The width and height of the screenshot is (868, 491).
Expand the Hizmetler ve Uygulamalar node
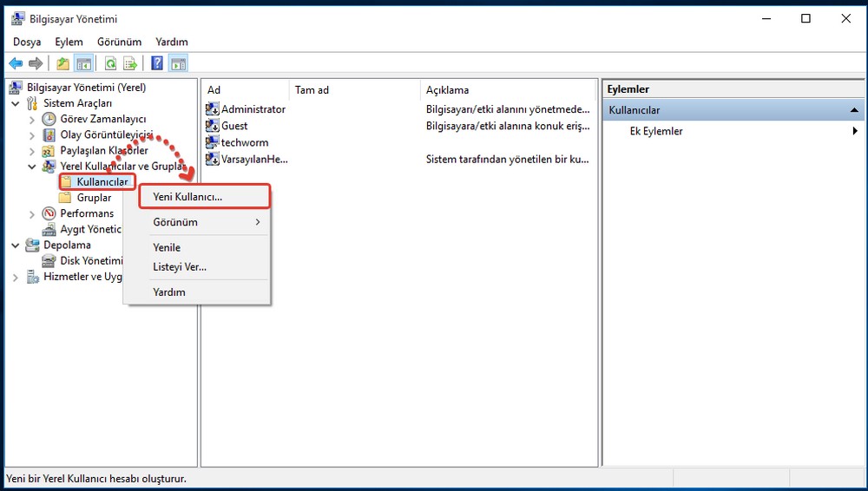[x=16, y=278]
